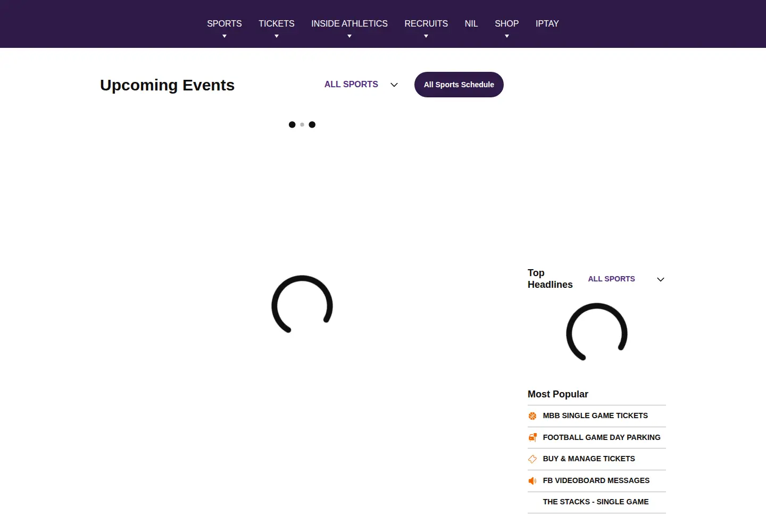Click the All Sports Schedule button
Viewport: 766px width, 532px height.
pos(459,85)
